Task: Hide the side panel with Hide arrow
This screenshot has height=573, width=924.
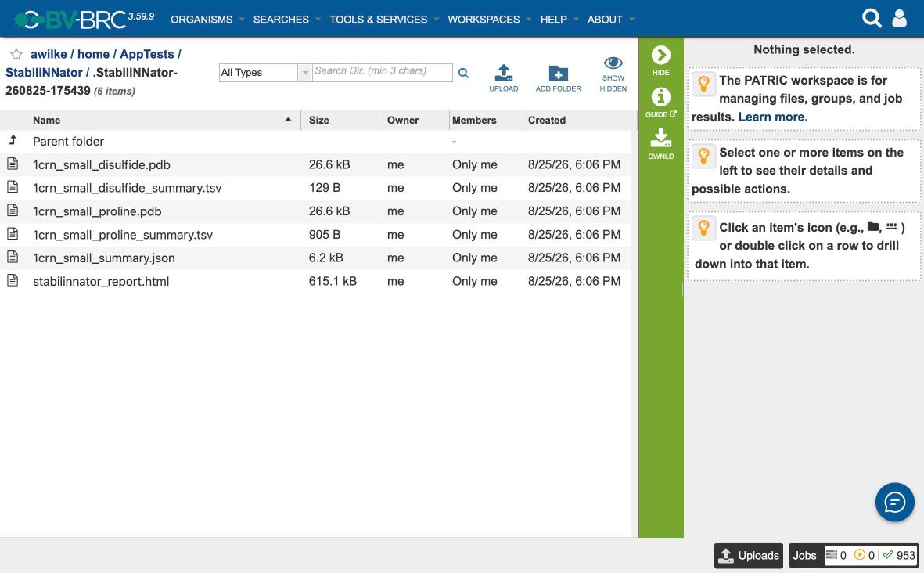Action: 660,56
